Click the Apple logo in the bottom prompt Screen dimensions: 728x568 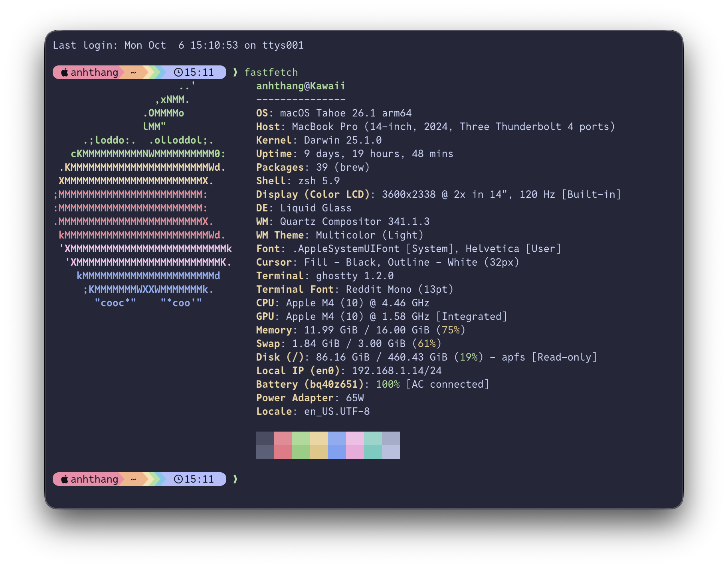pyautogui.click(x=64, y=479)
